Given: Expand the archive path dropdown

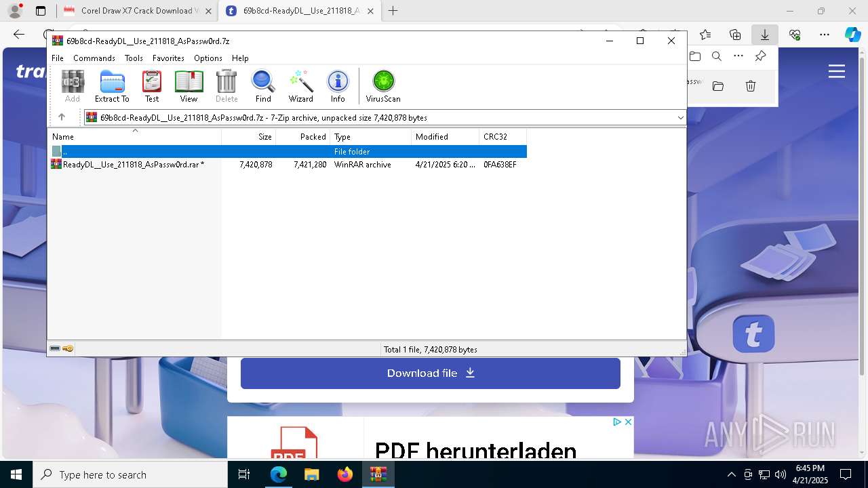Looking at the screenshot, I should (680, 118).
